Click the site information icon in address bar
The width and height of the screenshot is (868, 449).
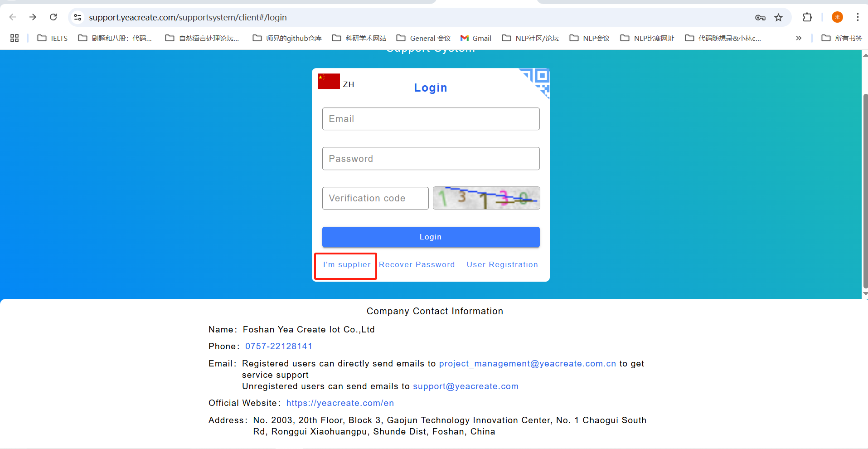pos(78,17)
